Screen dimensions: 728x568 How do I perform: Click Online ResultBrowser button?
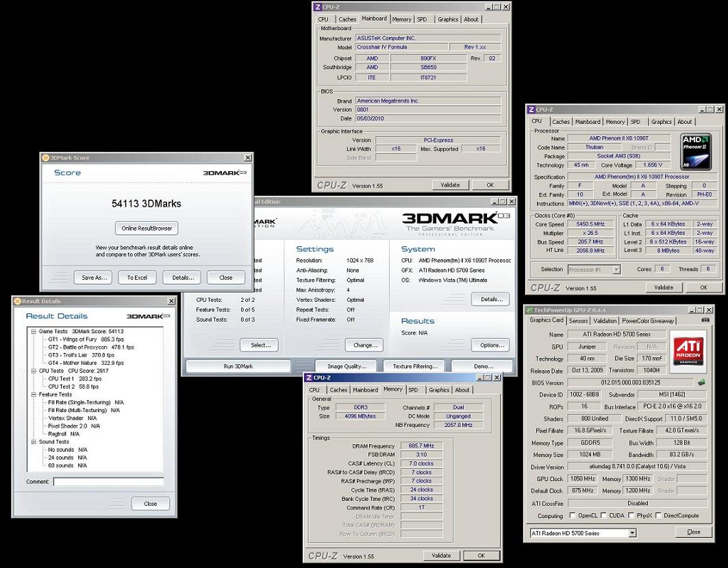click(147, 229)
